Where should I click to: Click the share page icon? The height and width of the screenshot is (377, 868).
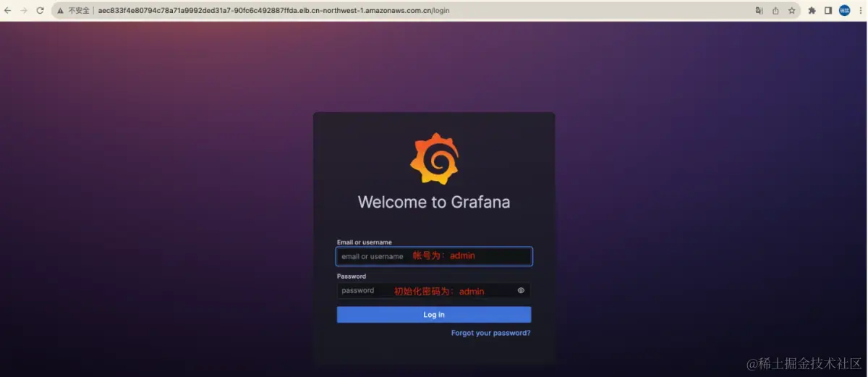click(775, 11)
